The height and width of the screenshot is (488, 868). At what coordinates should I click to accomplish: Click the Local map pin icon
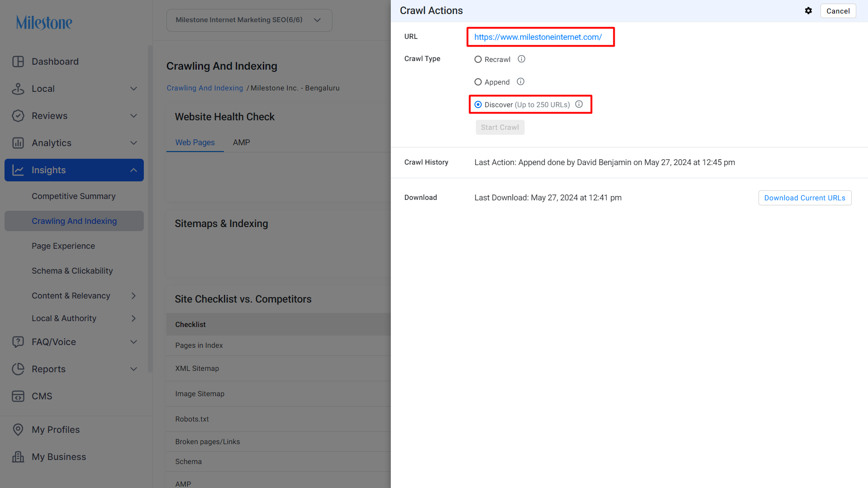point(18,89)
